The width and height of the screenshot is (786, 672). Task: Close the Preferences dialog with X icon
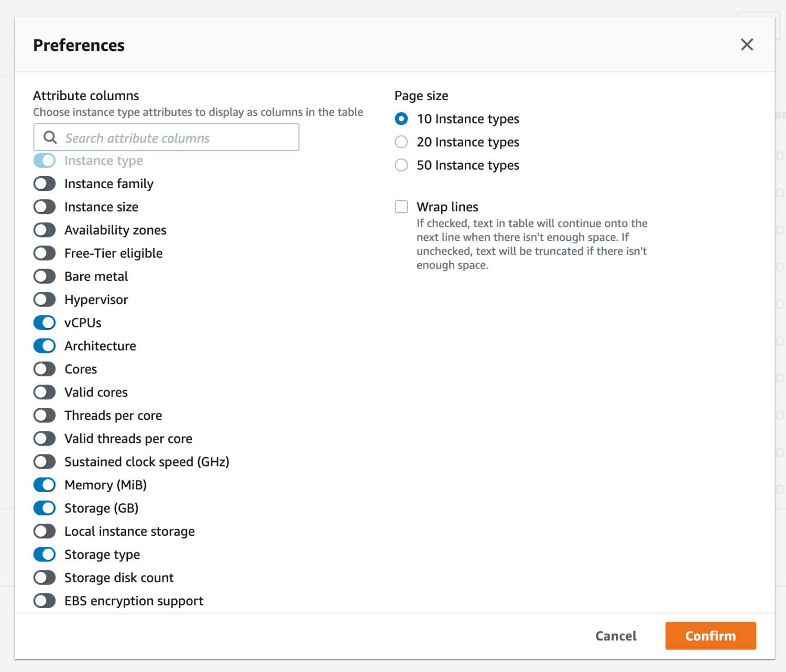(x=747, y=45)
